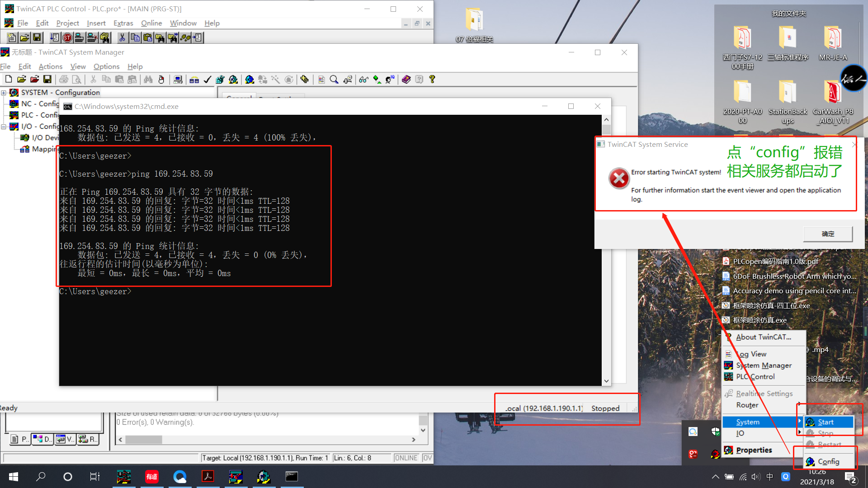Switch to the Resources tab in the bottom-left panel
Screen dimensions: 868x488
pos(88,439)
